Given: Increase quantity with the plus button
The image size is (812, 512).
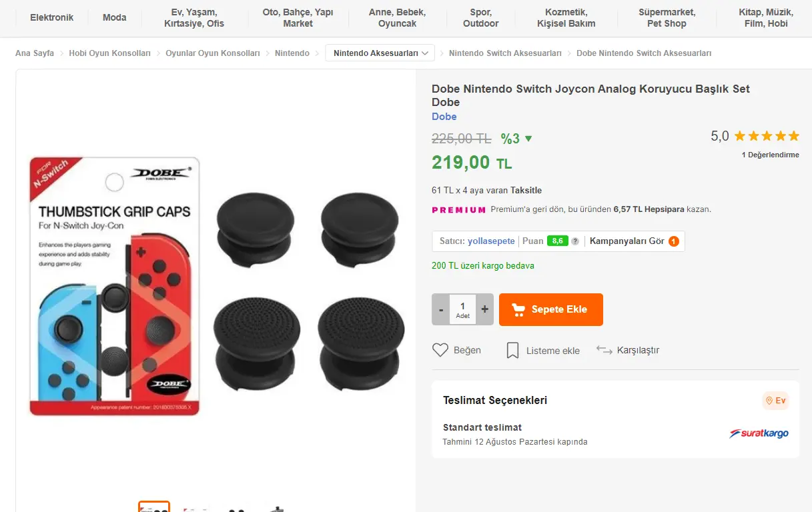Looking at the screenshot, I should pos(485,309).
